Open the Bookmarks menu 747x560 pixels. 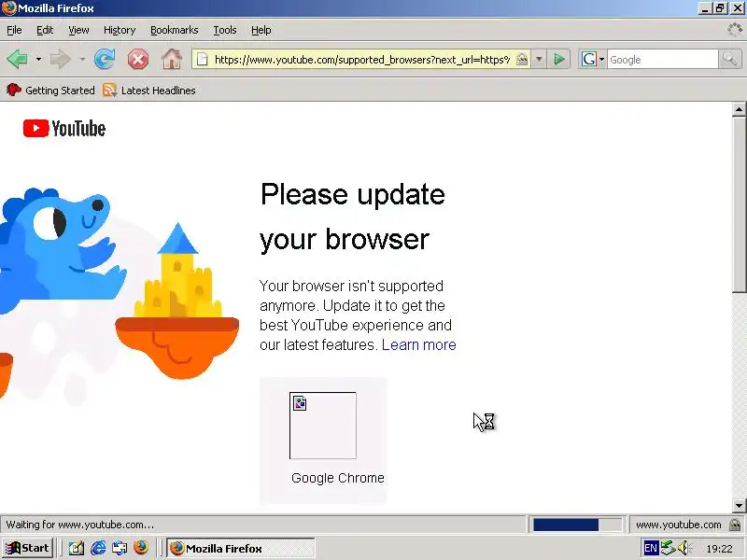175,30
